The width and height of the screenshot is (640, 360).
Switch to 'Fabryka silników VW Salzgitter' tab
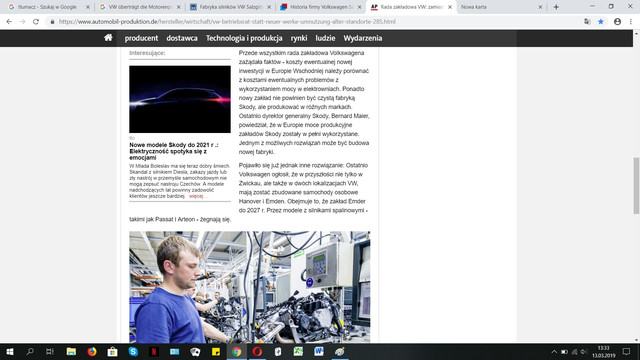pyautogui.click(x=231, y=7)
